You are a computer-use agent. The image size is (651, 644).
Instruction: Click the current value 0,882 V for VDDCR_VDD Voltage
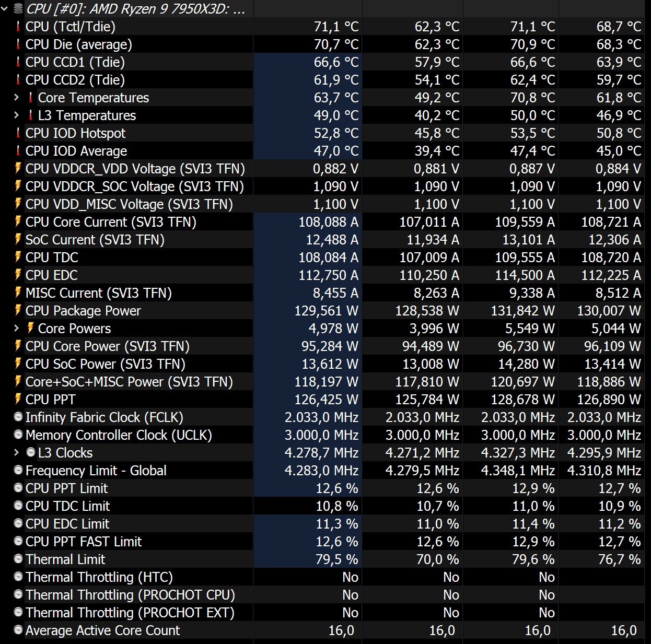(x=336, y=169)
